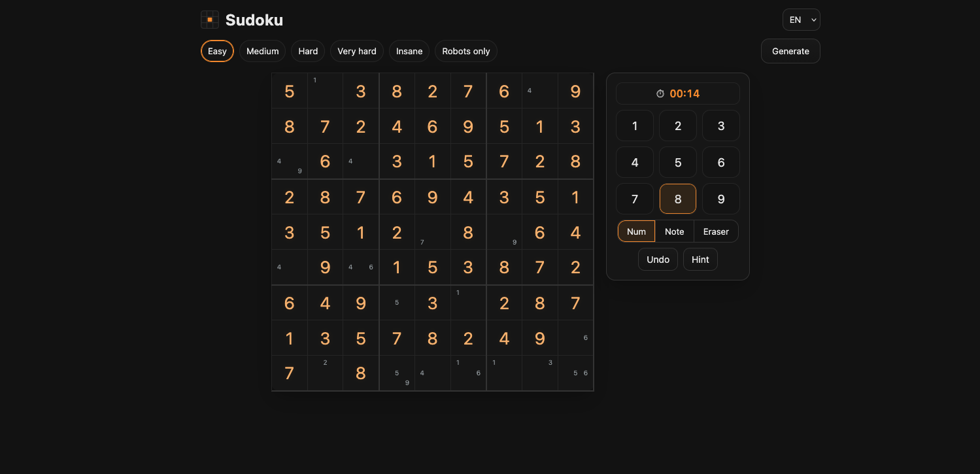
Task: Activate the Eraser mode
Action: 716,231
